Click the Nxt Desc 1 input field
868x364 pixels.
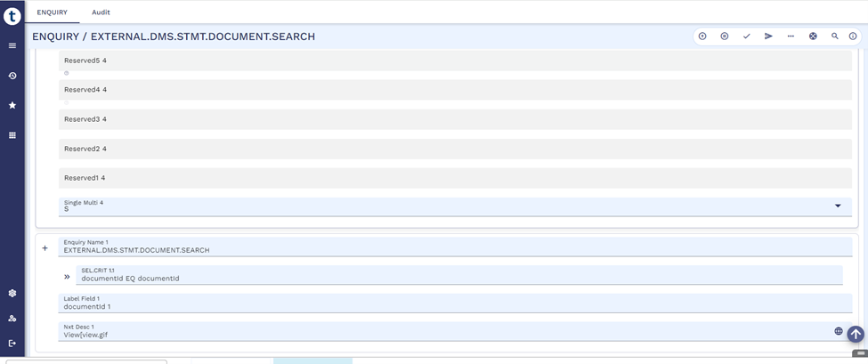(455, 331)
